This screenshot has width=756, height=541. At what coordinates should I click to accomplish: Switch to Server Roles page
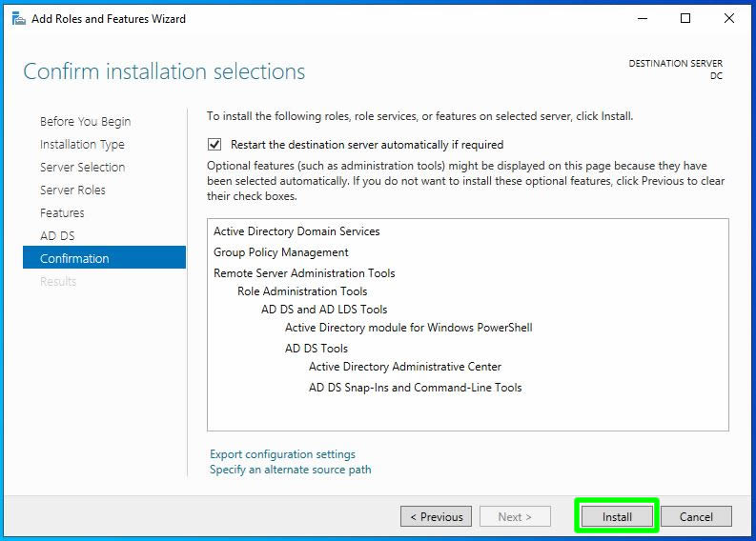(72, 190)
